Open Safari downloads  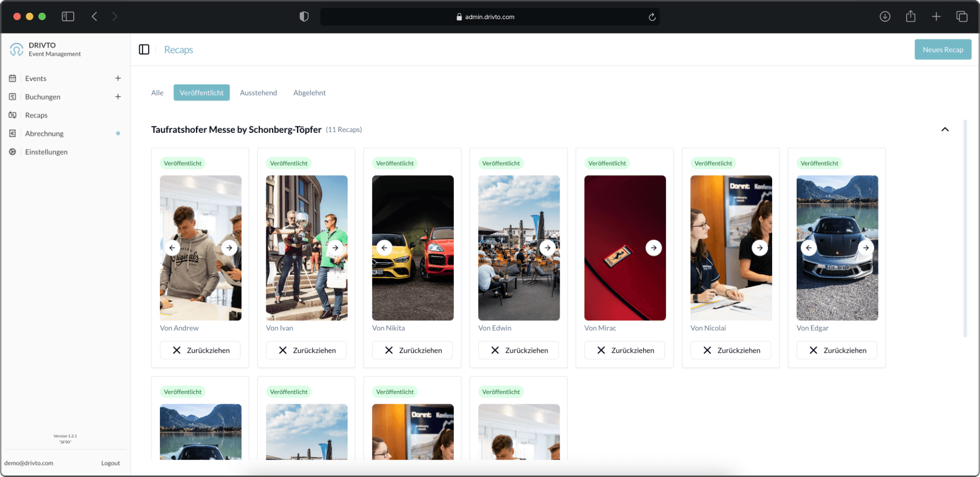885,16
